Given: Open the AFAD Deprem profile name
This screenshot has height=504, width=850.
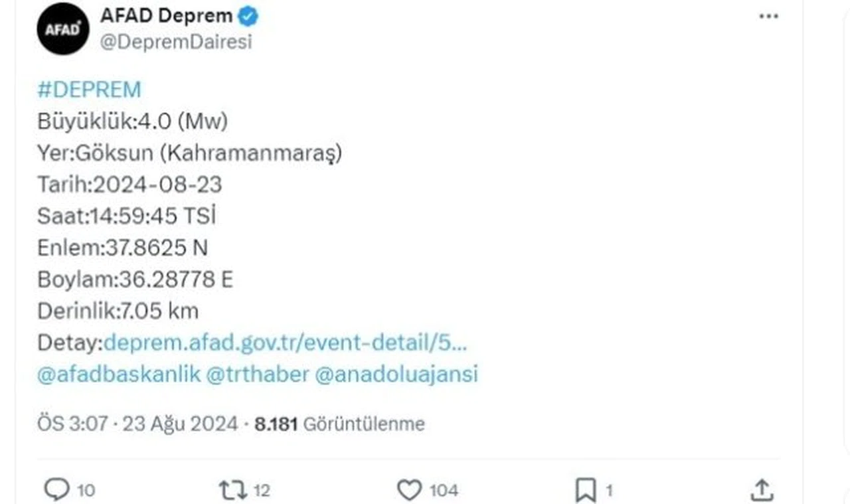Looking at the screenshot, I should 166,16.
